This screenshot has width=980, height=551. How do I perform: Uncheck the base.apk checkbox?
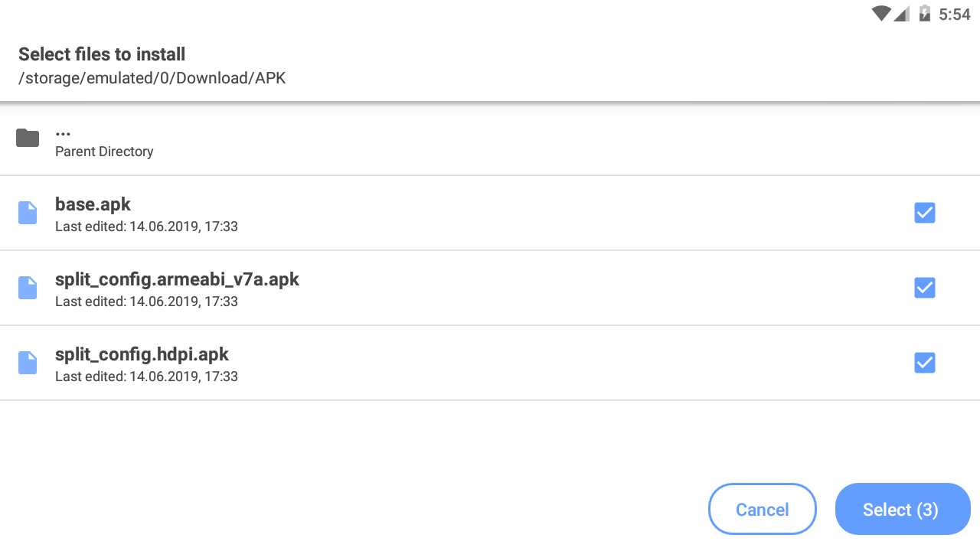click(925, 213)
